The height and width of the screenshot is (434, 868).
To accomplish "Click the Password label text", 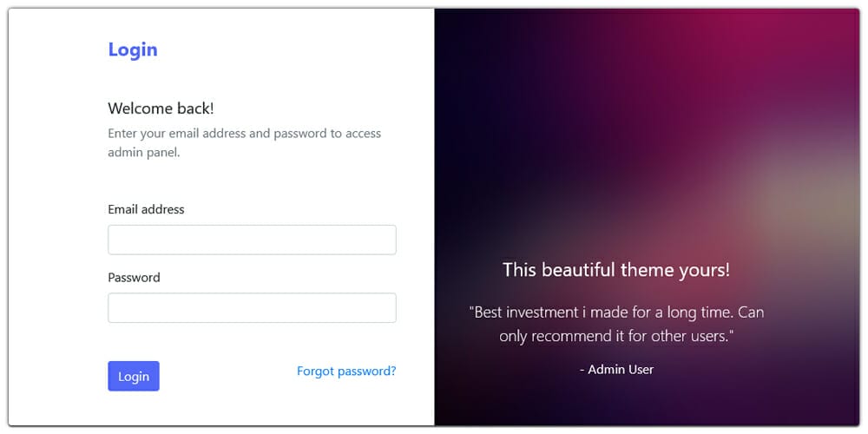I will (x=134, y=278).
